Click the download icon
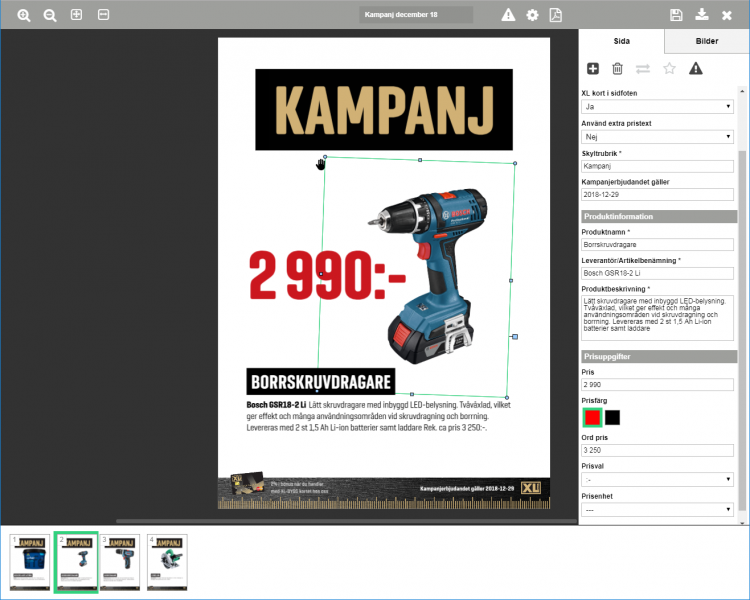 (702, 14)
